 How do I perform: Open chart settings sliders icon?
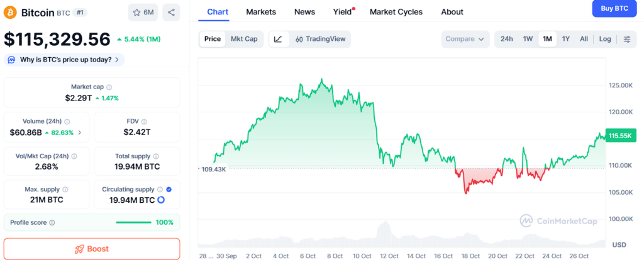coord(627,39)
